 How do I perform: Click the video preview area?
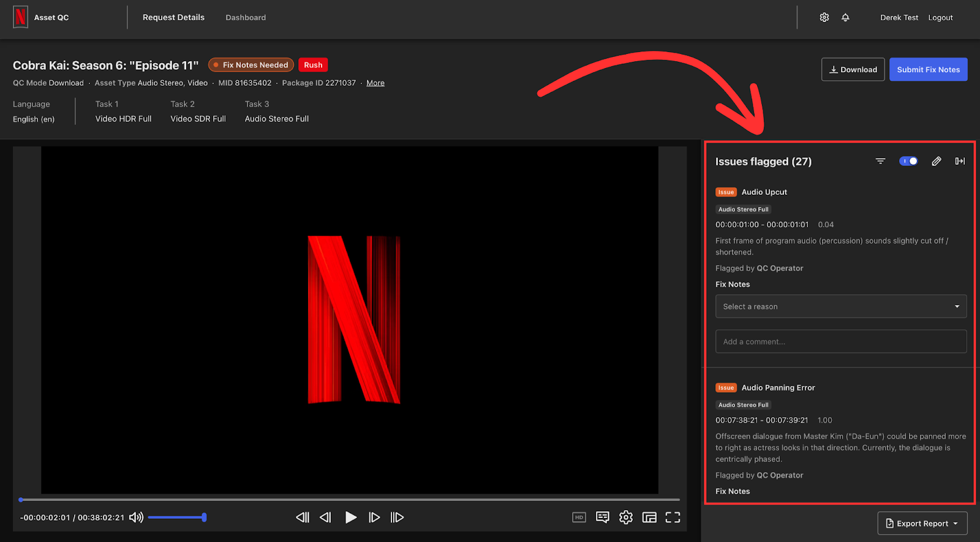[350, 320]
